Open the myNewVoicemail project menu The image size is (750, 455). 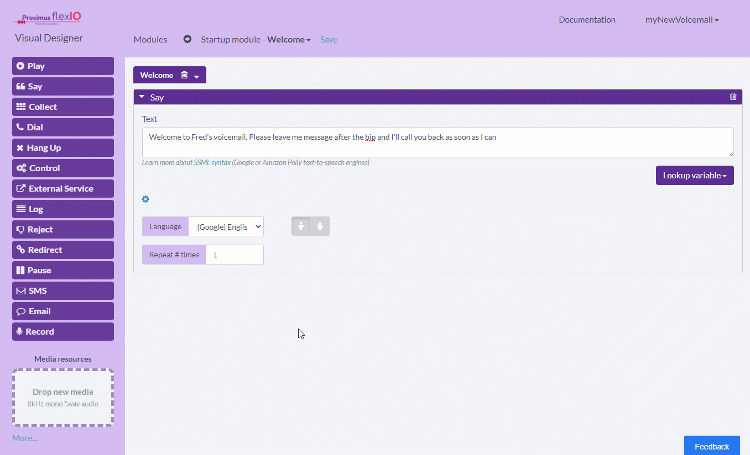point(682,20)
